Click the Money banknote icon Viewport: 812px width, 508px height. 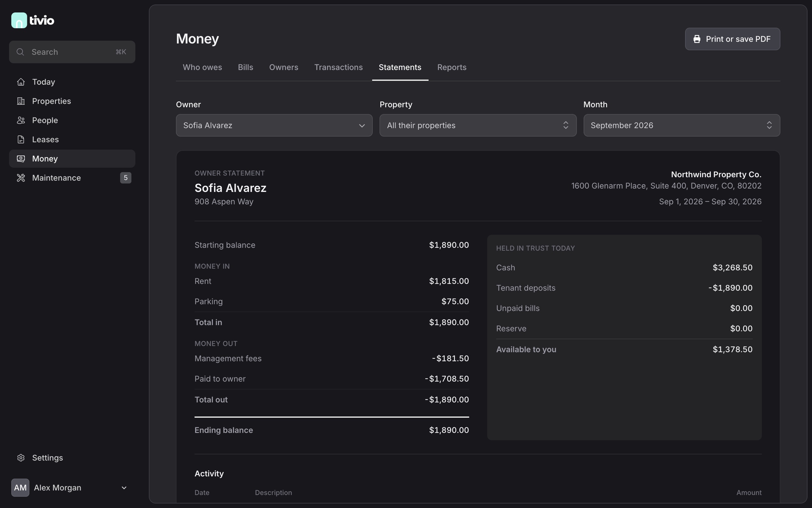coord(21,158)
